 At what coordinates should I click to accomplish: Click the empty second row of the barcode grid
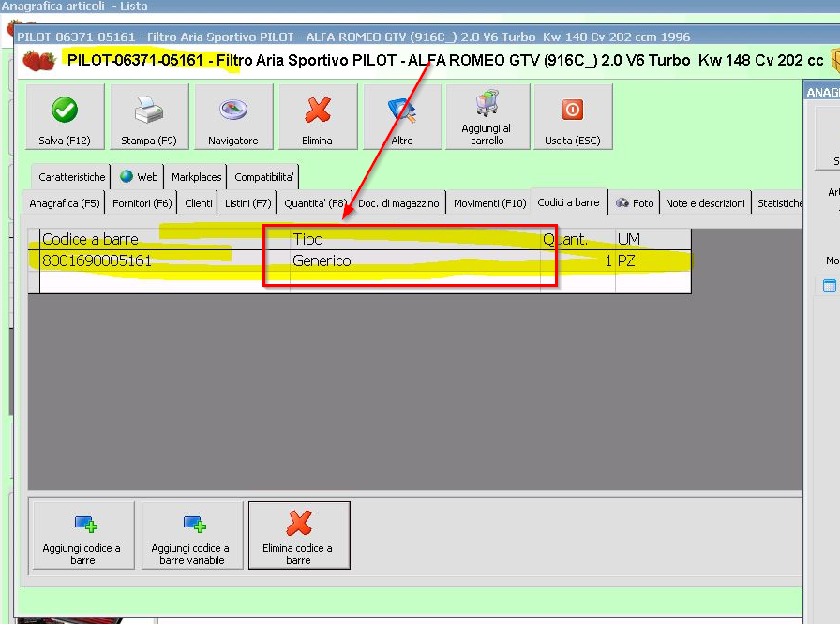pos(366,282)
